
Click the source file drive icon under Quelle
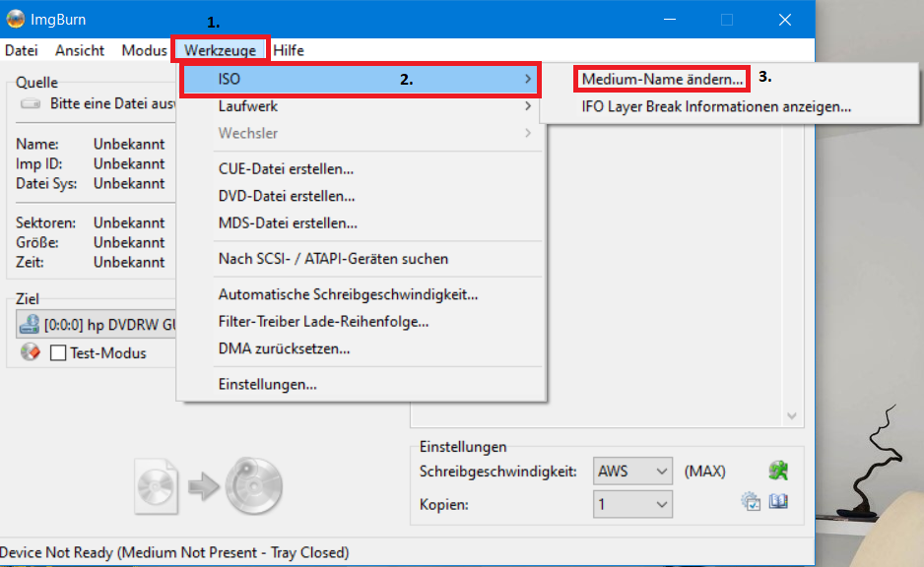click(31, 104)
